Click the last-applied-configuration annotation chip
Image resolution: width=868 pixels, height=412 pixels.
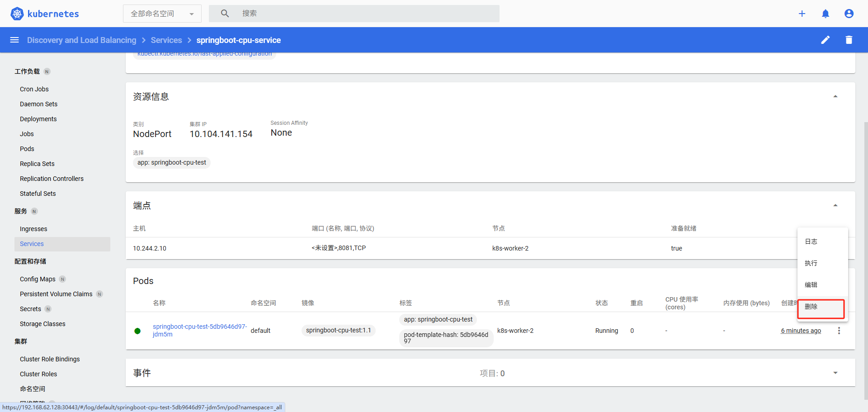(x=204, y=55)
